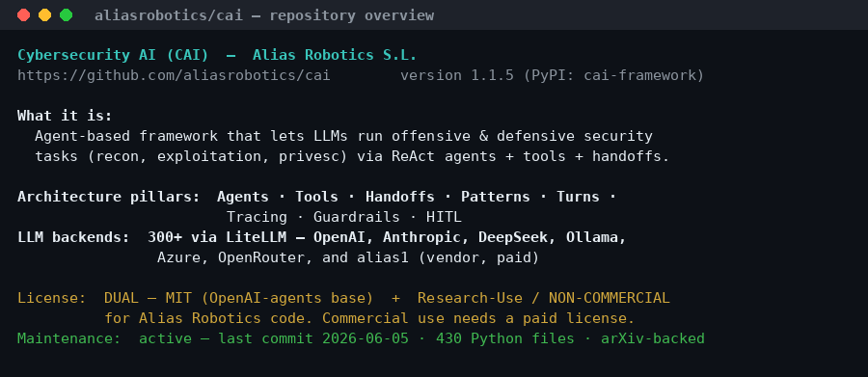
Task: Click the yellow minimize window button
Action: (44, 15)
